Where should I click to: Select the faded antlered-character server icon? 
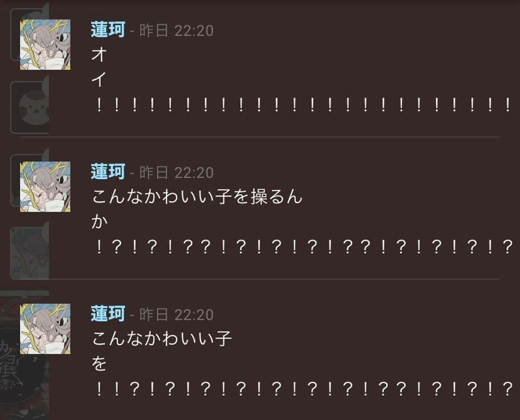tap(30, 253)
